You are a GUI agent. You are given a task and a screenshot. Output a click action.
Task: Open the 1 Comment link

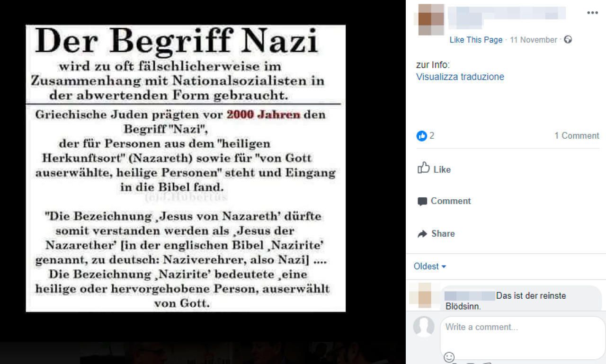pyautogui.click(x=577, y=136)
